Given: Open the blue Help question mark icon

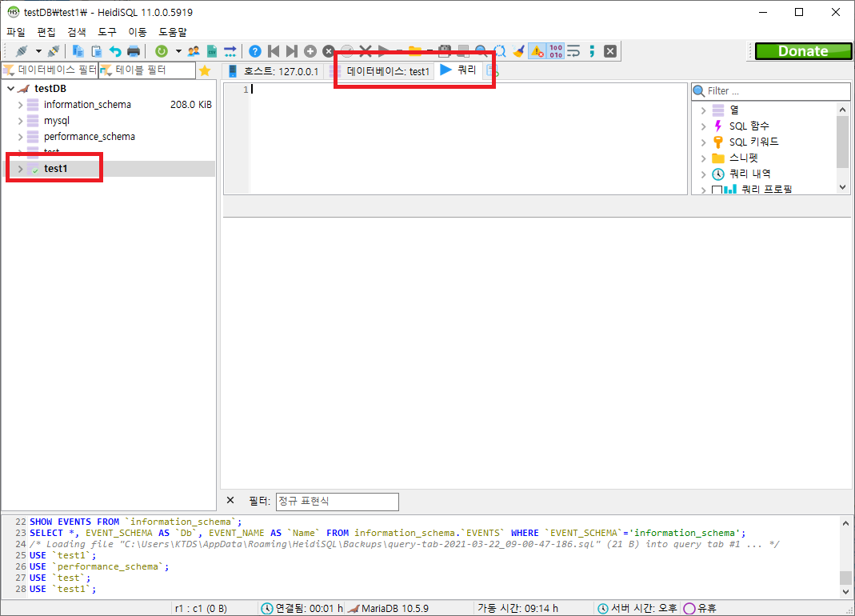Looking at the screenshot, I should (x=254, y=51).
